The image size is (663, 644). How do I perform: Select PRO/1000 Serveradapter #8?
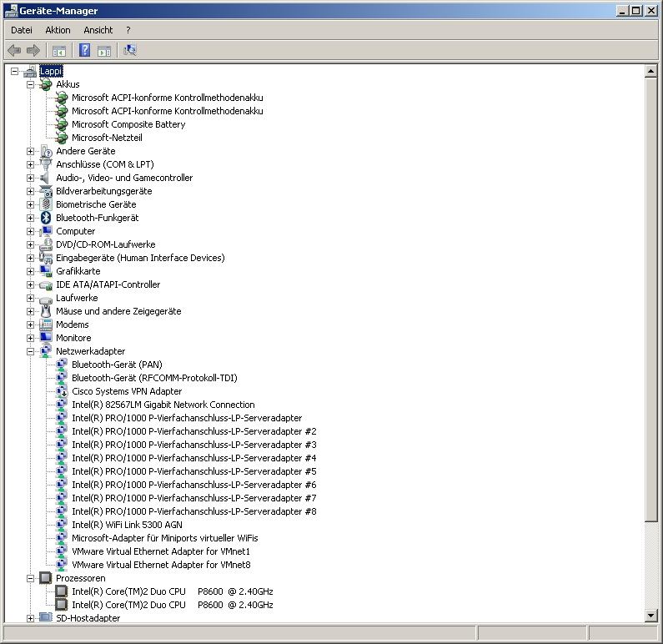point(194,511)
